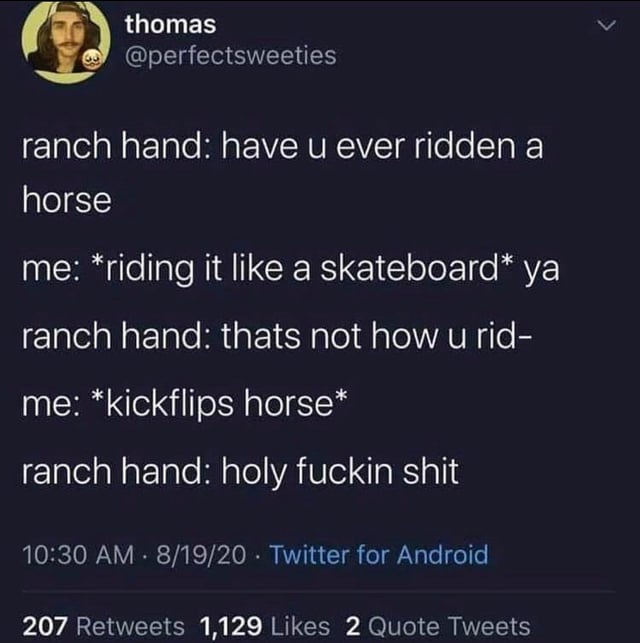Click the '*kickflips horse*' line

tap(185, 404)
